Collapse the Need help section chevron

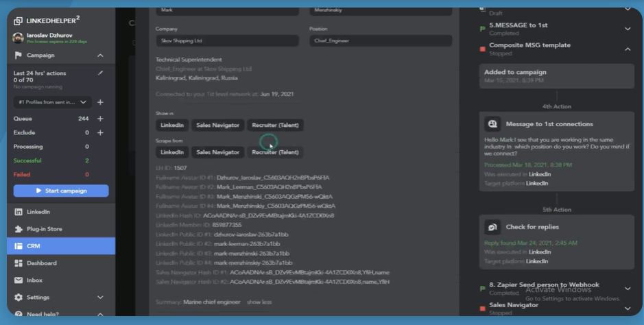100,314
